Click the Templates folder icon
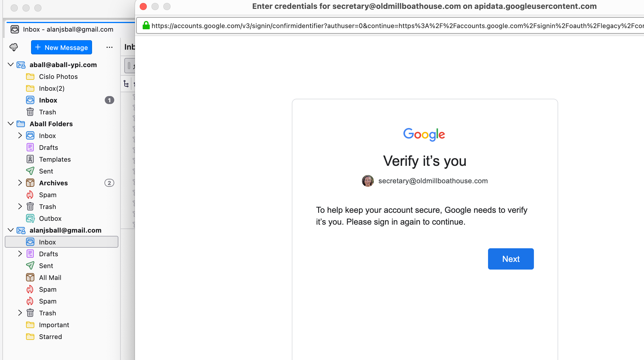 30,159
